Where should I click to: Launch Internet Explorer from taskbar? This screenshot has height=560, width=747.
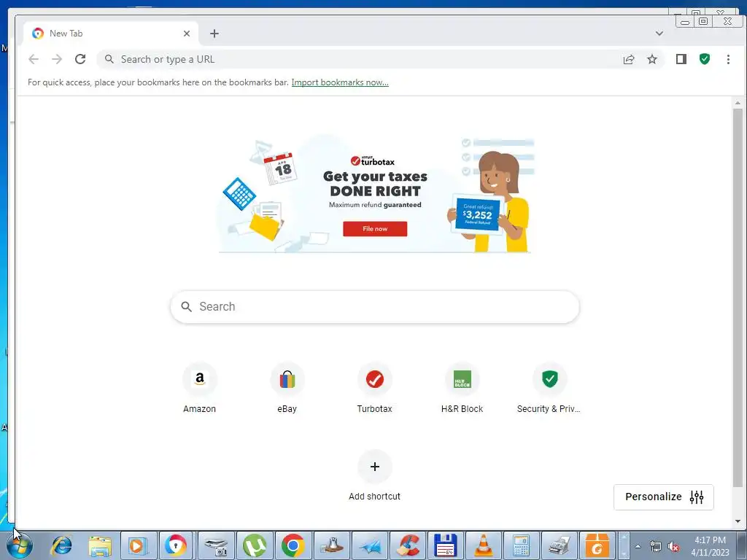pyautogui.click(x=62, y=545)
